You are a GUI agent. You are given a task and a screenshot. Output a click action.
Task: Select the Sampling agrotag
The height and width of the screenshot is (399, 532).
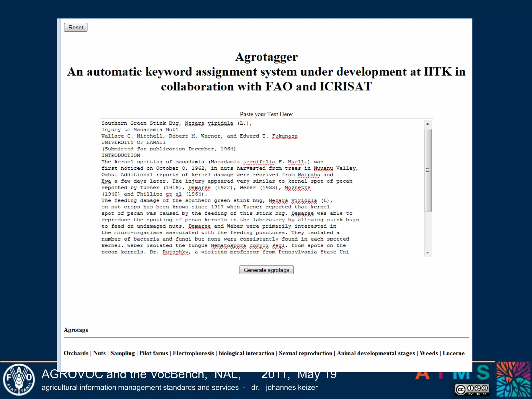coord(122,353)
